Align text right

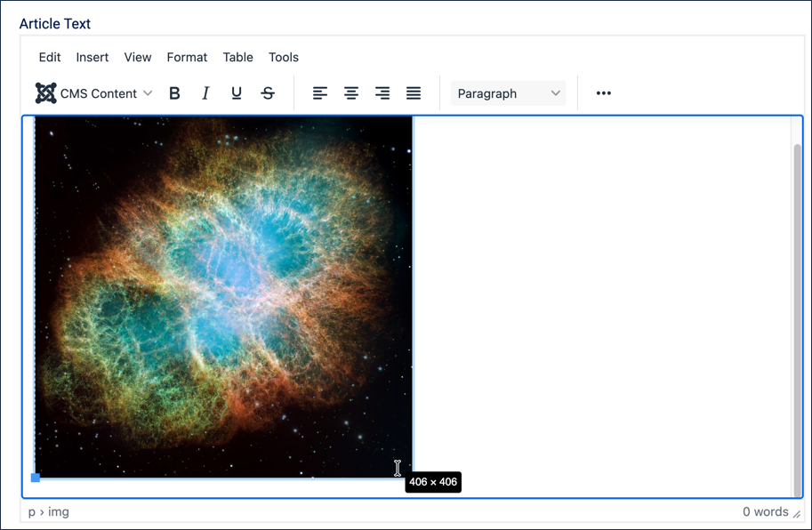pyautogui.click(x=382, y=93)
